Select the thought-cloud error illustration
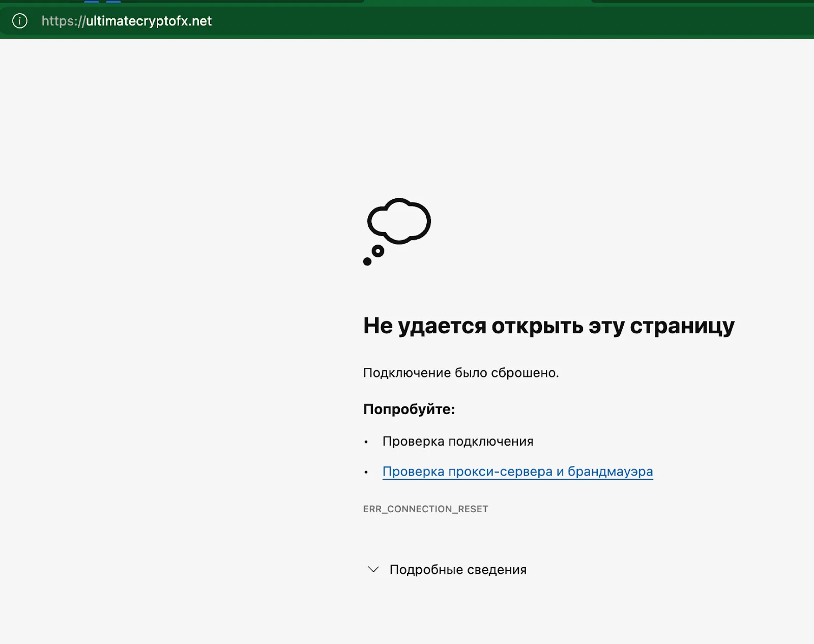 pyautogui.click(x=397, y=231)
